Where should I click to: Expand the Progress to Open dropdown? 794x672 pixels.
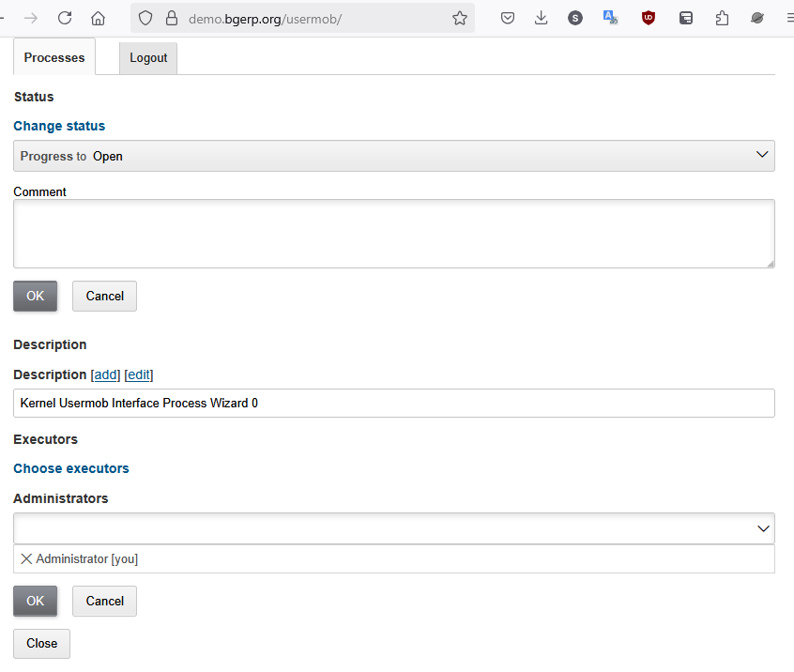tap(394, 156)
